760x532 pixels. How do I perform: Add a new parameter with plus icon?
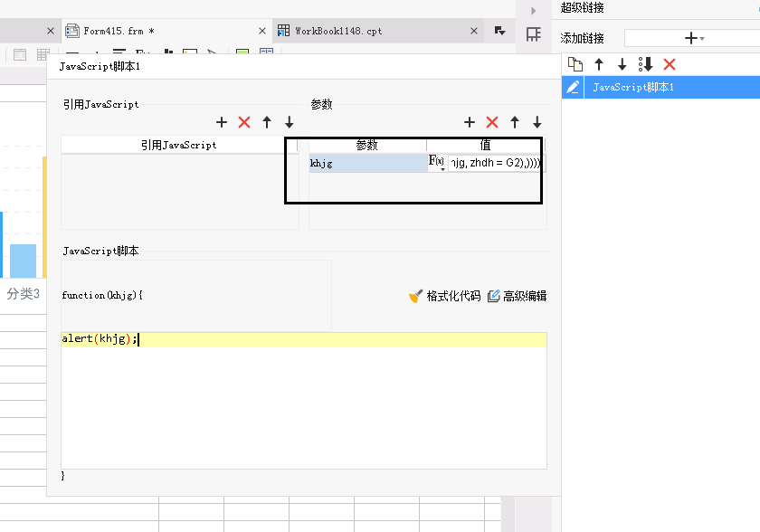(x=470, y=122)
